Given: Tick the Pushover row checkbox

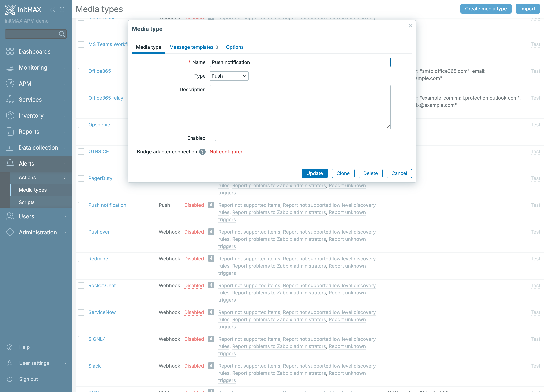Looking at the screenshot, I should point(81,232).
